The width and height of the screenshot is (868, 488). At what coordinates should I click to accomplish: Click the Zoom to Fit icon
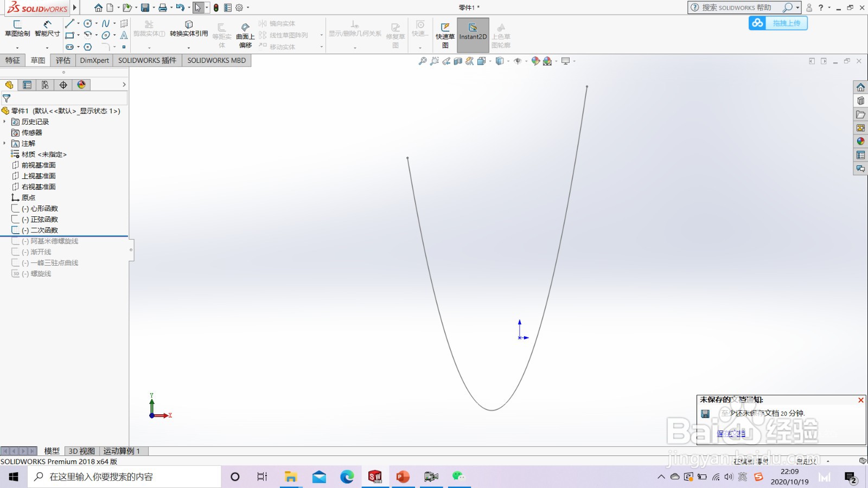click(423, 61)
